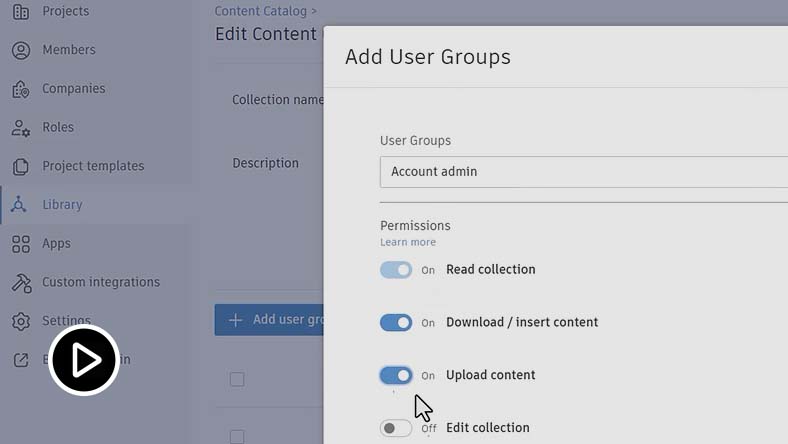Click the Edit Content page heading
The image size is (788, 444).
[x=266, y=34]
